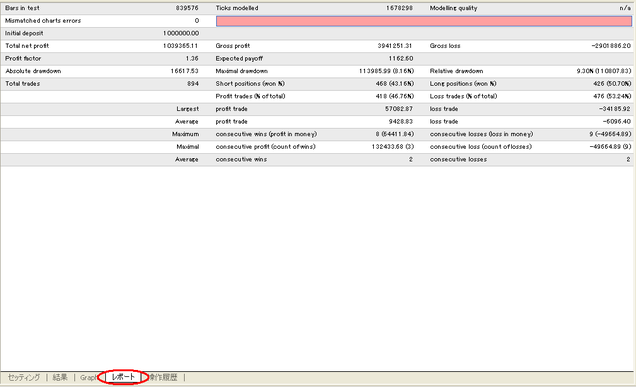Click 'Mismatched charts errors' label
Screen dimensions: 636x387
[43, 21]
